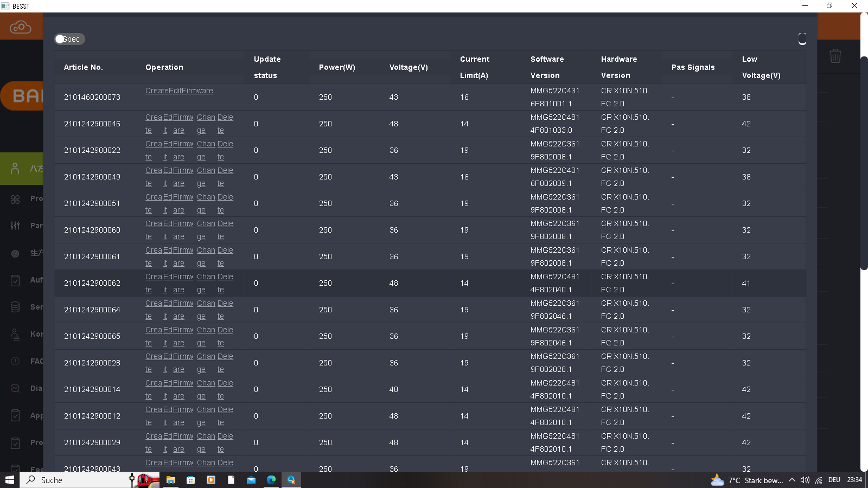The height and width of the screenshot is (488, 868).
Task: Click the 'Power(W)' column header
Action: pyautogui.click(x=337, y=67)
